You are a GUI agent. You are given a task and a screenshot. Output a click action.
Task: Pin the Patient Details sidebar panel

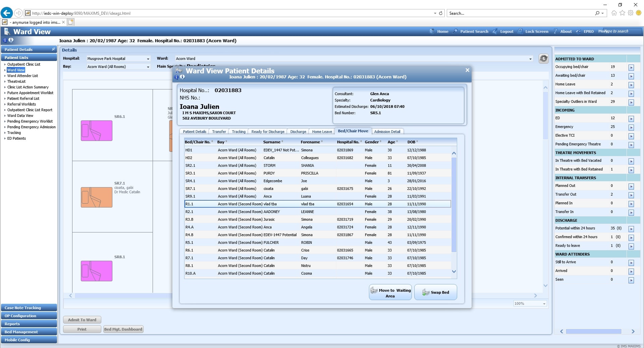coord(53,49)
